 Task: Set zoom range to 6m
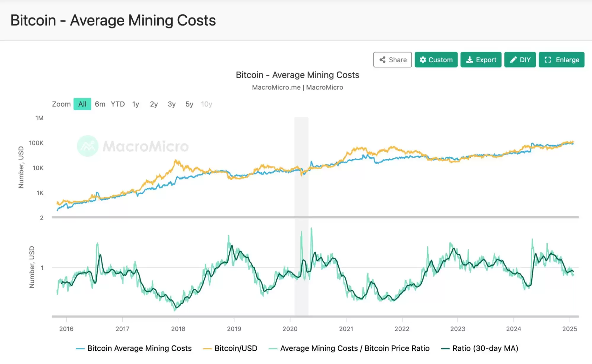(100, 104)
